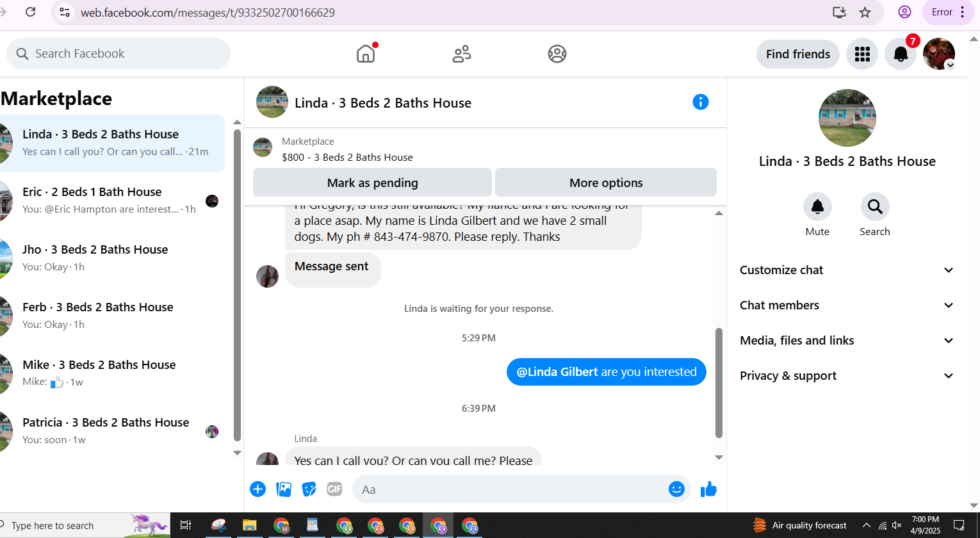Expand the Chat members section
Image resolution: width=980 pixels, height=538 pixels.
click(x=847, y=306)
